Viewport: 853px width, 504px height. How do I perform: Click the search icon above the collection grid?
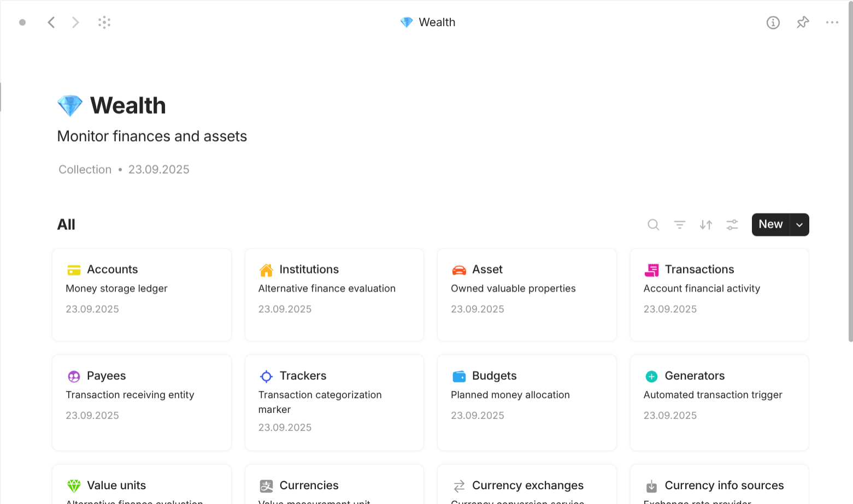point(653,224)
